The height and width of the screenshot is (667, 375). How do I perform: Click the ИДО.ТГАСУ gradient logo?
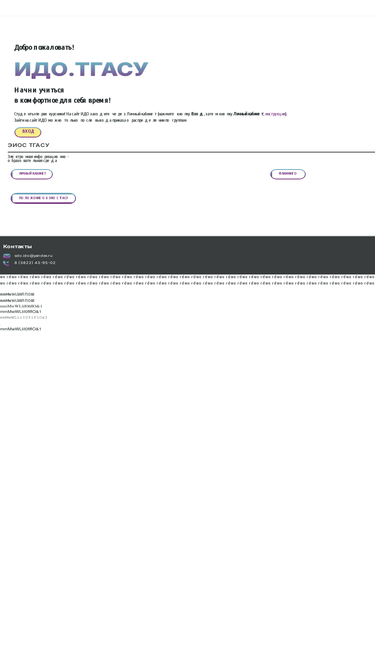81,70
